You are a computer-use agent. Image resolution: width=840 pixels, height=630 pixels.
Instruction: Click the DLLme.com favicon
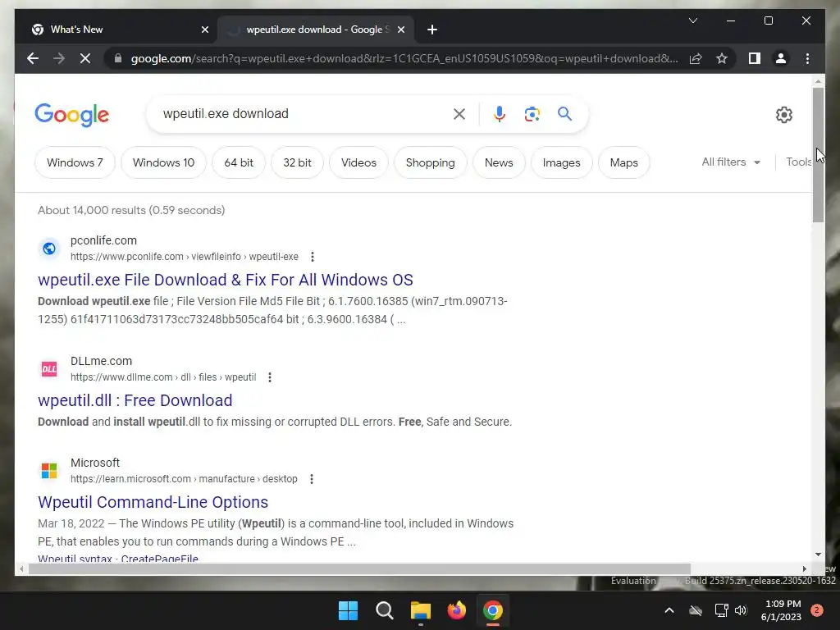point(49,369)
